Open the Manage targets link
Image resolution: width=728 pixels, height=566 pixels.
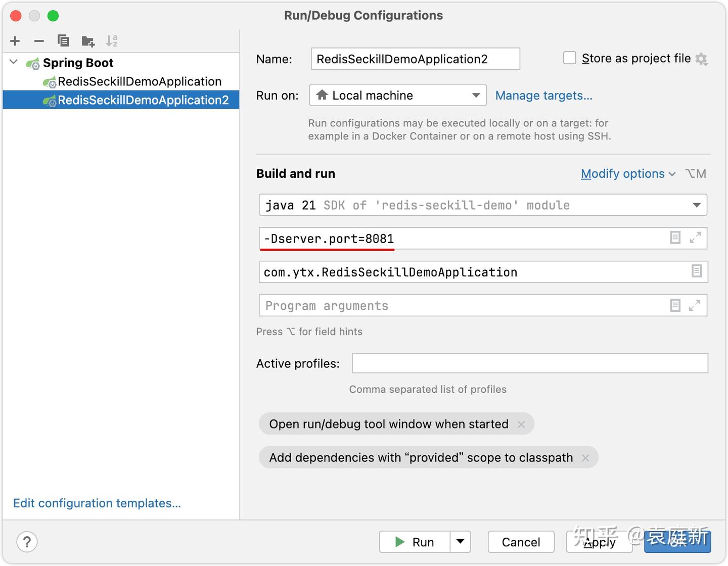tap(544, 96)
